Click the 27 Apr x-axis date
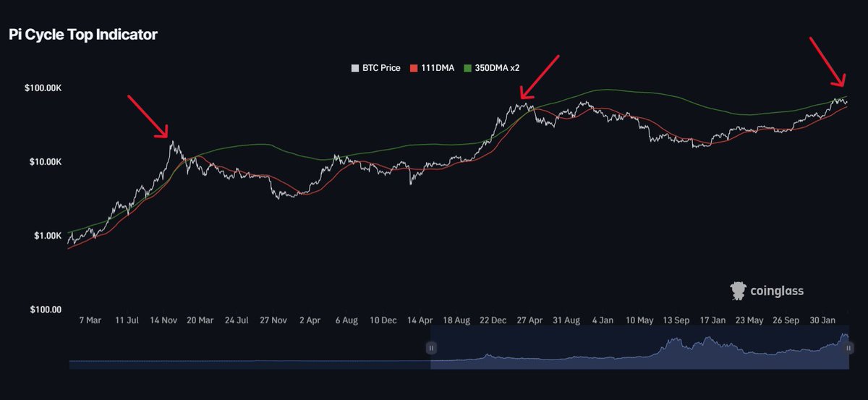The width and height of the screenshot is (868, 400). pyautogui.click(x=530, y=320)
